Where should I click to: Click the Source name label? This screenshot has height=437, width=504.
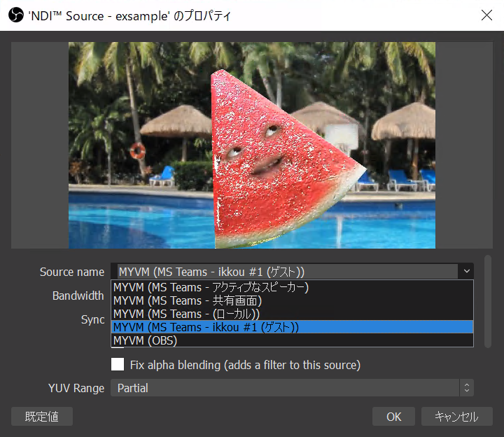click(72, 272)
